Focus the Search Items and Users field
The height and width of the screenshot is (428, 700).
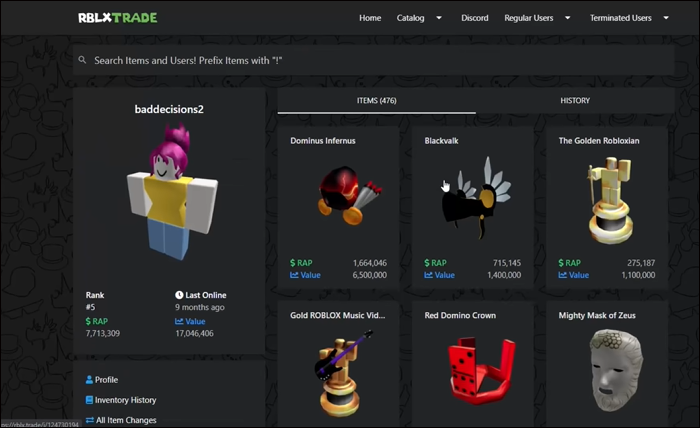coord(374,60)
